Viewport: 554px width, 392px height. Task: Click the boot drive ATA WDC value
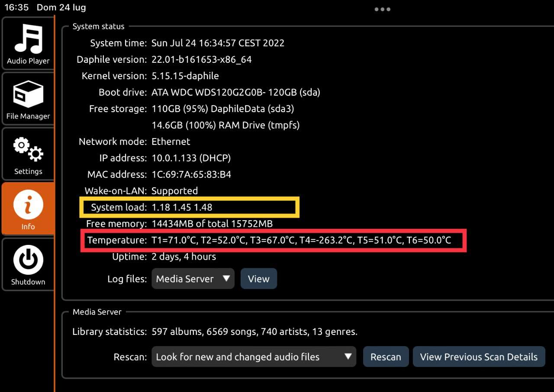236,93
